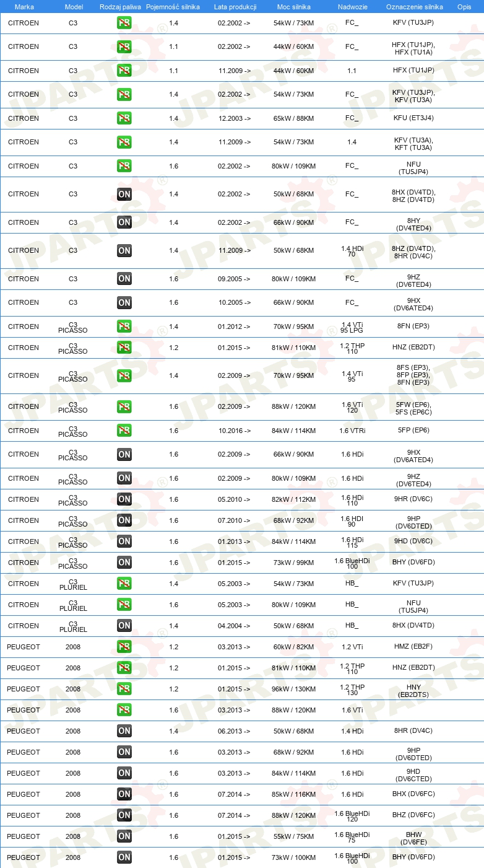The image size is (484, 868).
Task: Click the 96kW / 130KM power cell
Action: [294, 689]
